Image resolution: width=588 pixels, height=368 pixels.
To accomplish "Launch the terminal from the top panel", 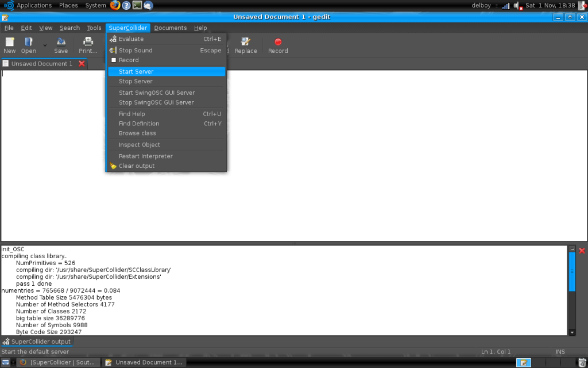I will click(x=137, y=5).
